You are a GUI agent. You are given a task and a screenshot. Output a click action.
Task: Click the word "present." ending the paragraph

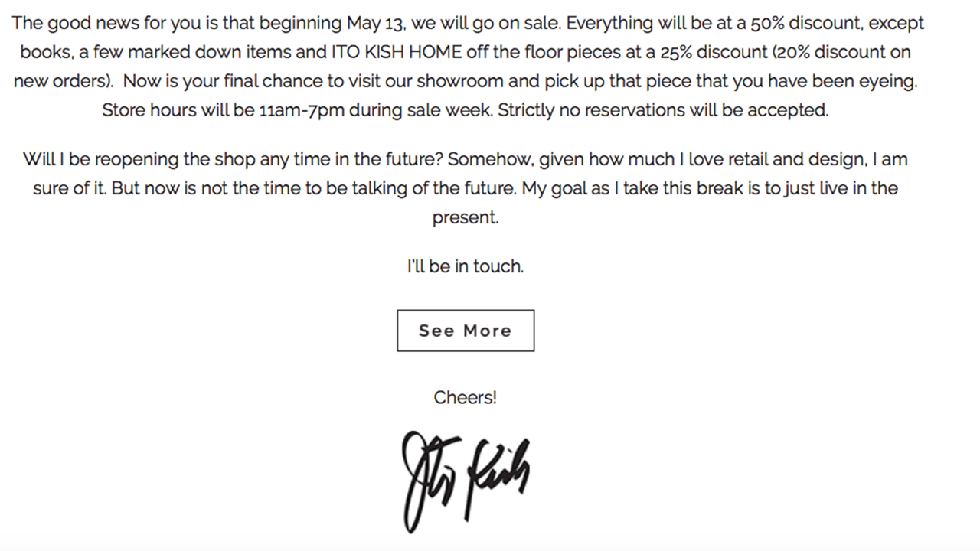point(465,218)
